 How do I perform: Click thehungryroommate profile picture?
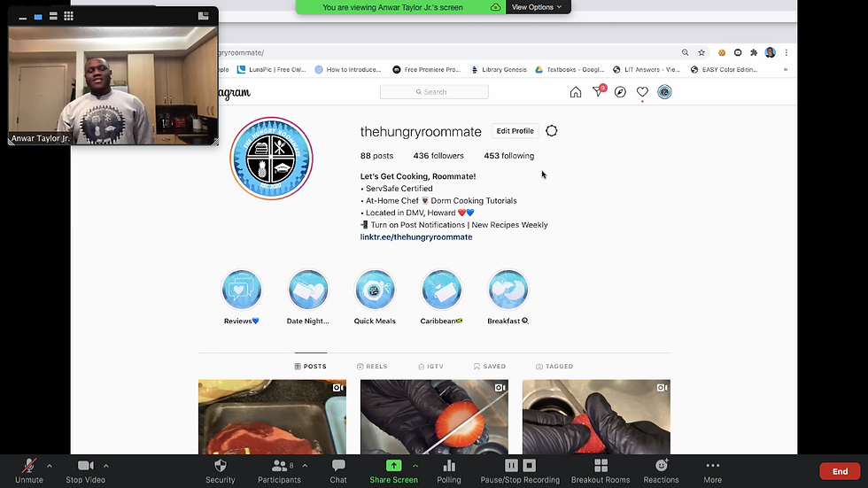pos(271,159)
